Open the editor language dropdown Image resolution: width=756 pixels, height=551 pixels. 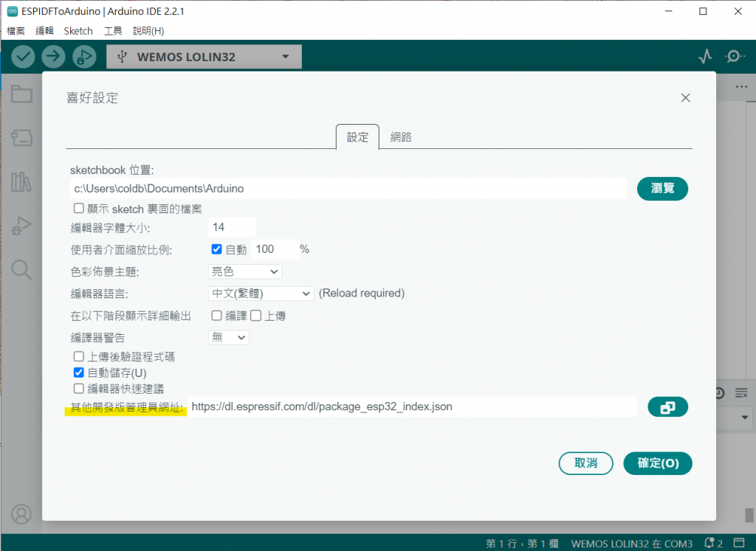point(261,294)
